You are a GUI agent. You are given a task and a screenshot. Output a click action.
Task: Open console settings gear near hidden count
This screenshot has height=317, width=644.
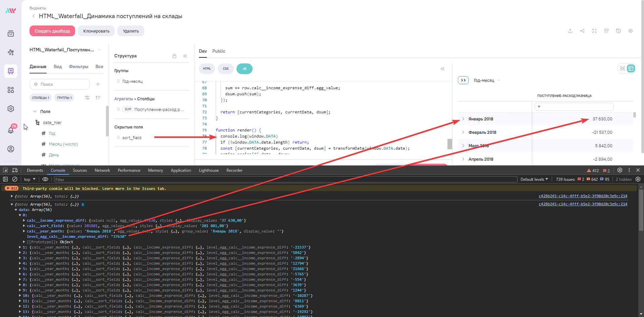click(638, 179)
